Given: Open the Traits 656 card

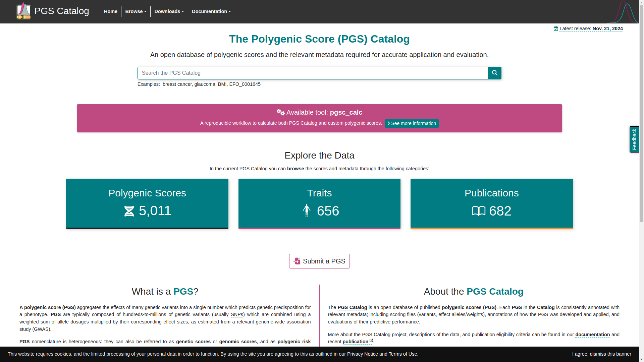Looking at the screenshot, I should (x=319, y=204).
